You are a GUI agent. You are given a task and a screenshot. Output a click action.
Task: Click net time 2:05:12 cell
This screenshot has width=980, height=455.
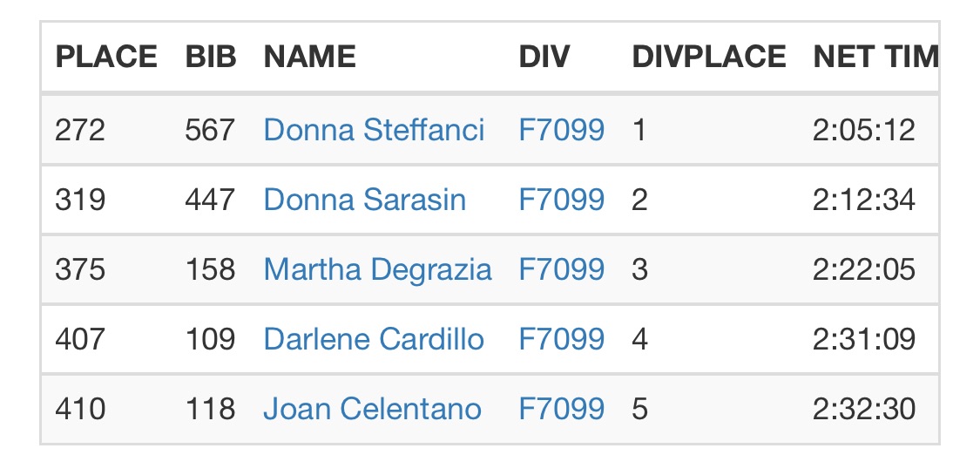pos(863,130)
